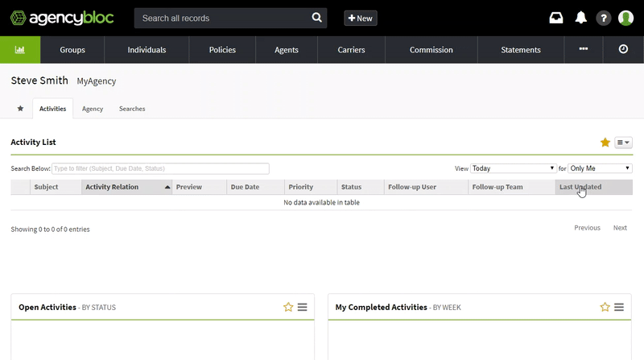Open the Policies menu
This screenshot has width=644, height=360.
click(222, 50)
